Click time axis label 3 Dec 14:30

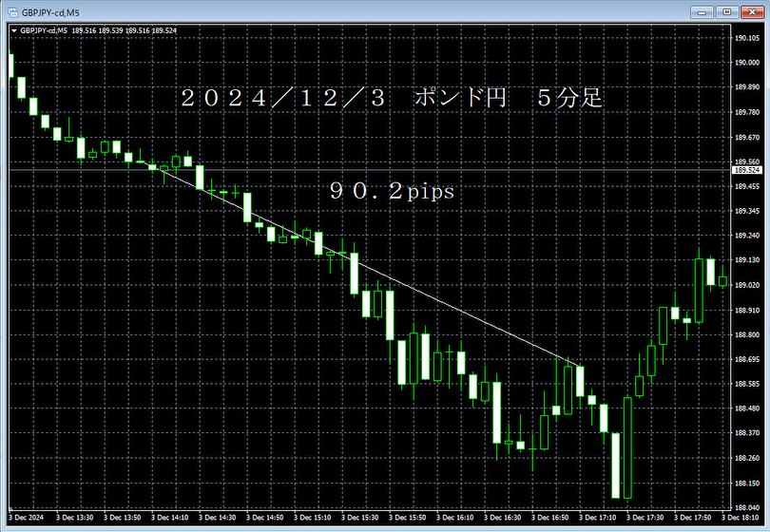click(x=218, y=518)
